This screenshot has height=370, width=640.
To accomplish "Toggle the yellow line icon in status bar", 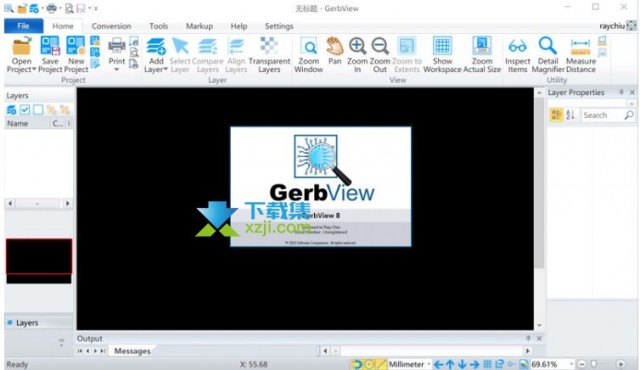I will coord(381,364).
